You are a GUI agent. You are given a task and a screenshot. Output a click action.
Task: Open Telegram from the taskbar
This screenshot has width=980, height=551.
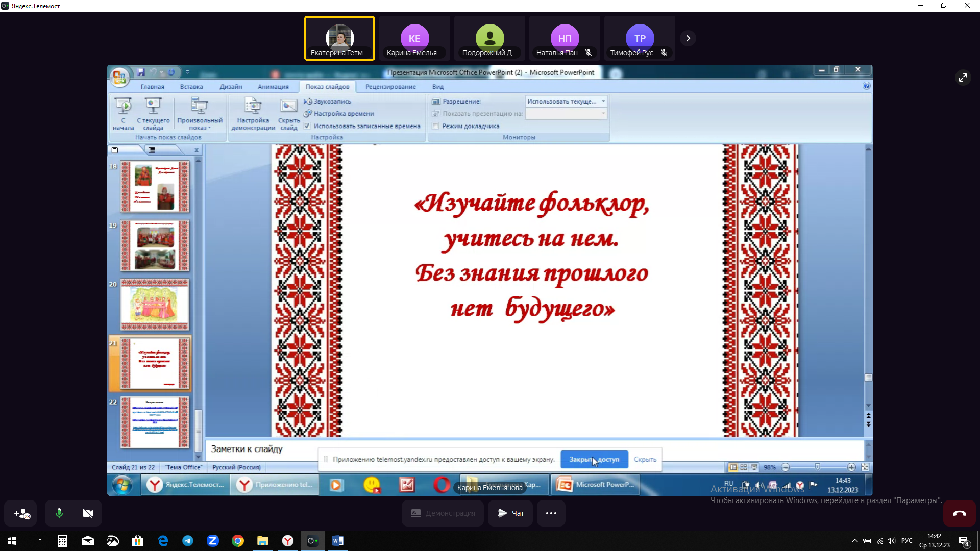(188, 541)
